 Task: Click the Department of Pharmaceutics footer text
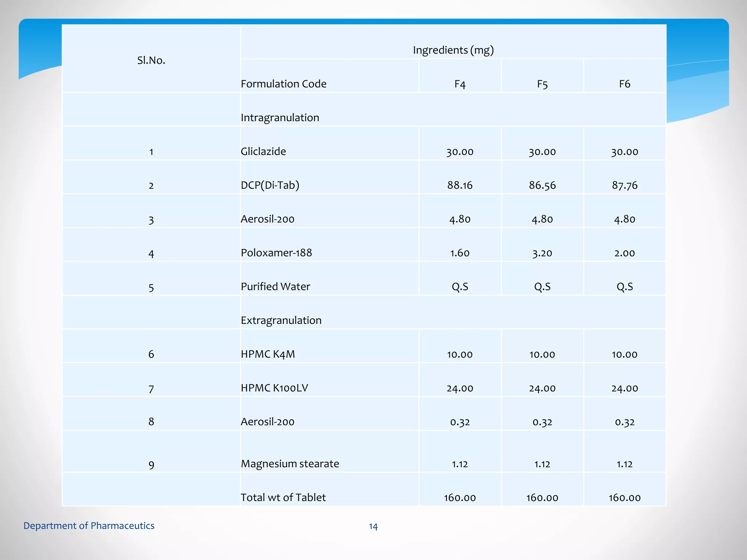(x=89, y=526)
